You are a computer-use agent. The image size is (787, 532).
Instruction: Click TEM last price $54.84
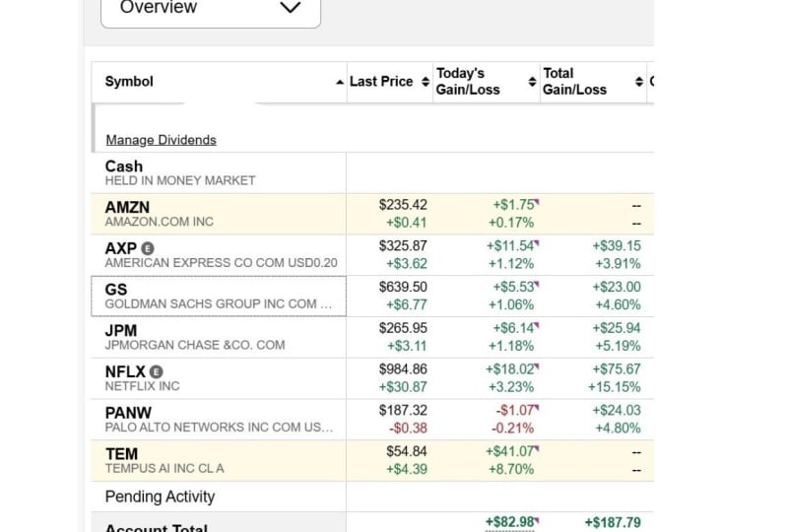point(407,451)
